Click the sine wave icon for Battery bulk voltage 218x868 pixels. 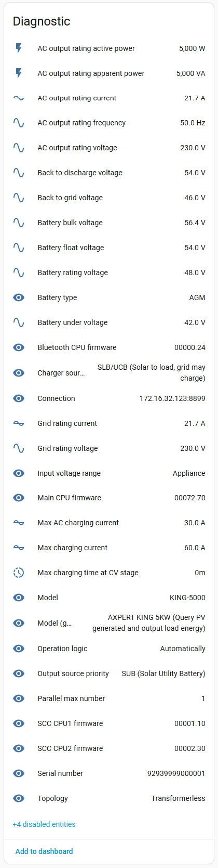click(19, 223)
